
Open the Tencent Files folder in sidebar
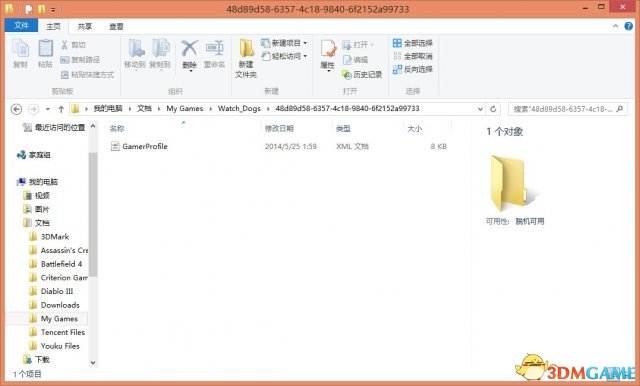point(58,333)
